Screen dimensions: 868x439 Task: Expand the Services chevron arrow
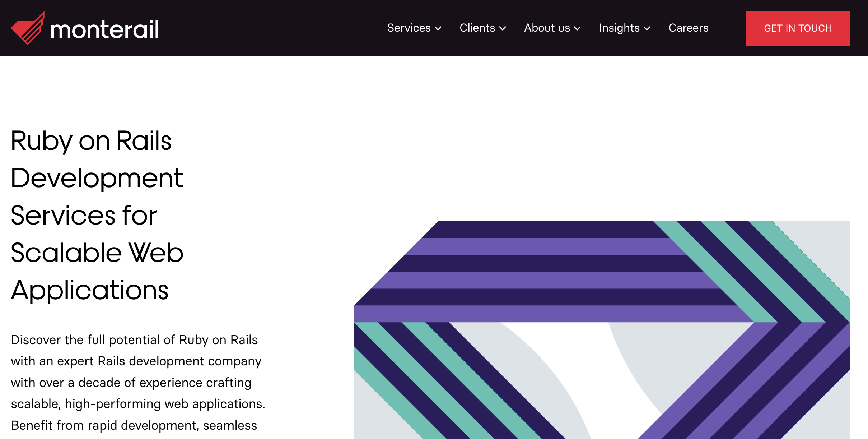438,28
